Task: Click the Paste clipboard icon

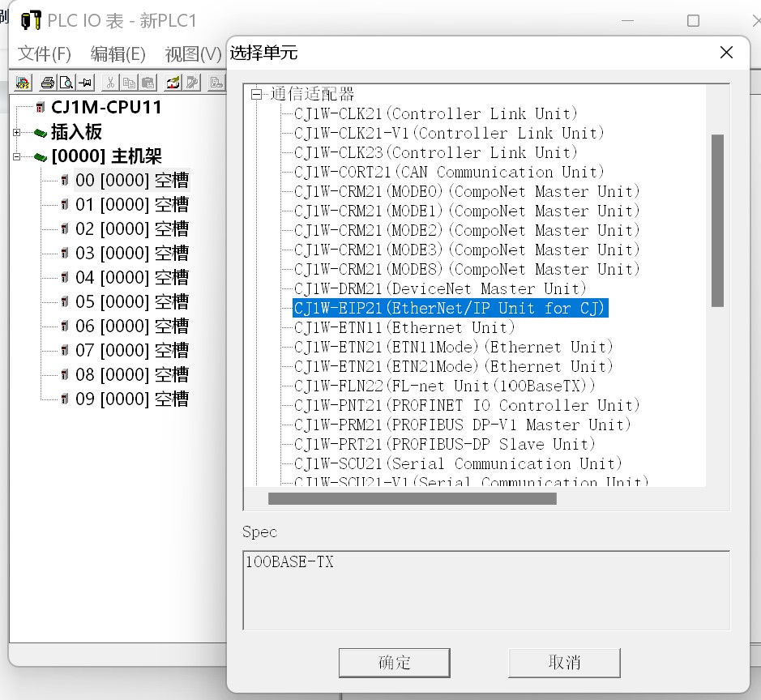Action: 148,83
